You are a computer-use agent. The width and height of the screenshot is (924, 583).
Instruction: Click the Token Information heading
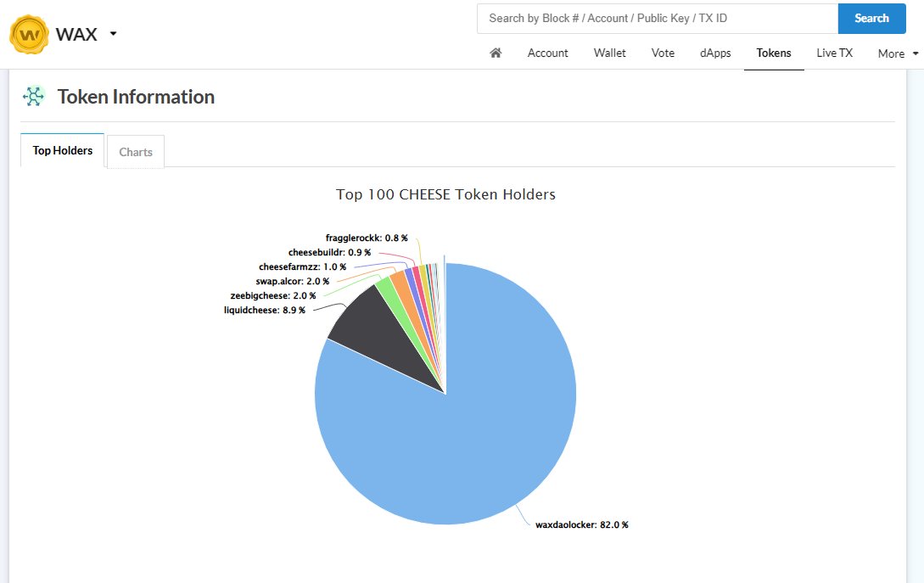point(136,97)
